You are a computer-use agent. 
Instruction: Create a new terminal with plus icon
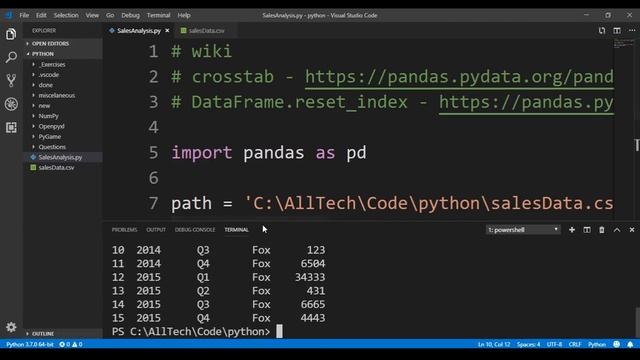pos(572,230)
